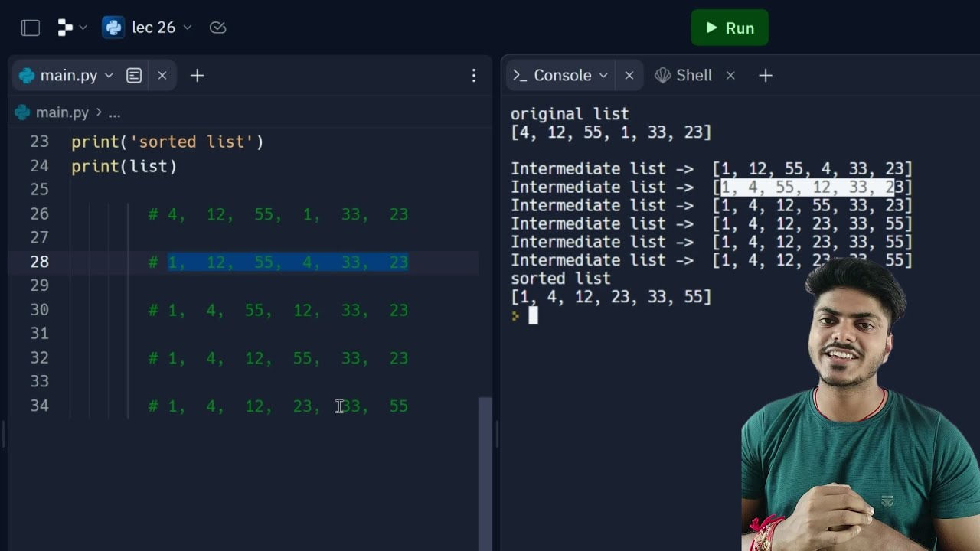The width and height of the screenshot is (980, 551).
Task: Click the print('sorted list') code line
Action: click(168, 142)
